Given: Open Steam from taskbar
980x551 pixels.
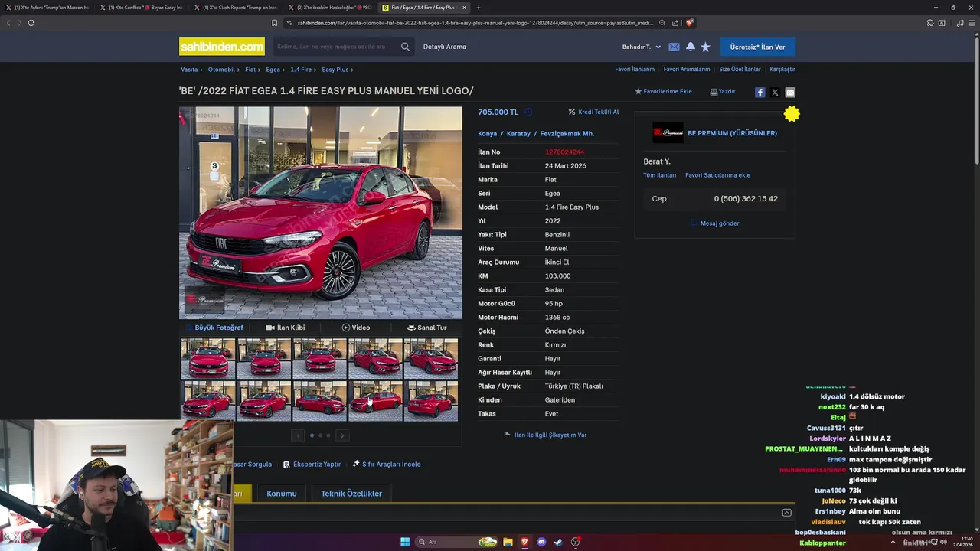Looking at the screenshot, I should click(558, 542).
